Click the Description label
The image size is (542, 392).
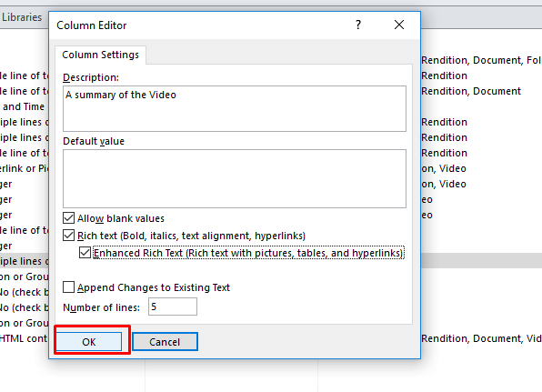point(91,77)
